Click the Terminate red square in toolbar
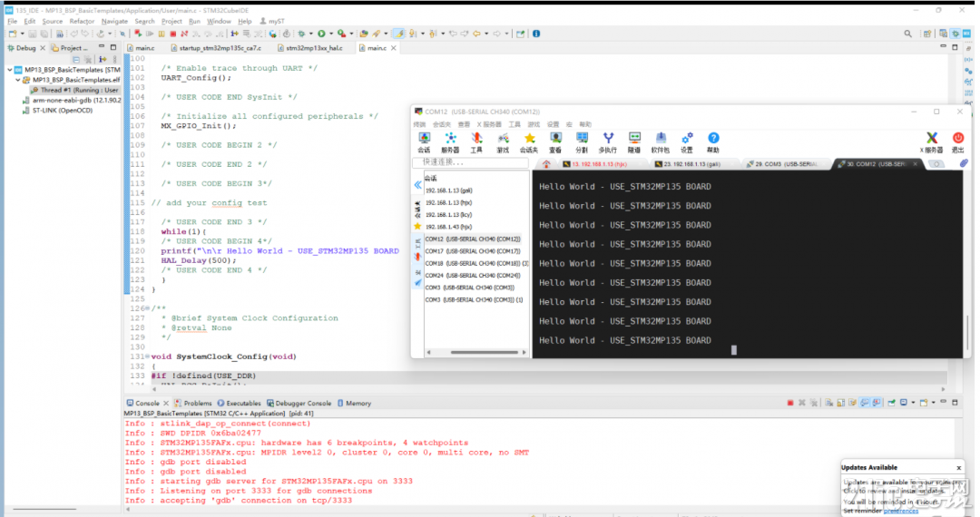Viewport: 980px width, 517px height. tap(173, 34)
